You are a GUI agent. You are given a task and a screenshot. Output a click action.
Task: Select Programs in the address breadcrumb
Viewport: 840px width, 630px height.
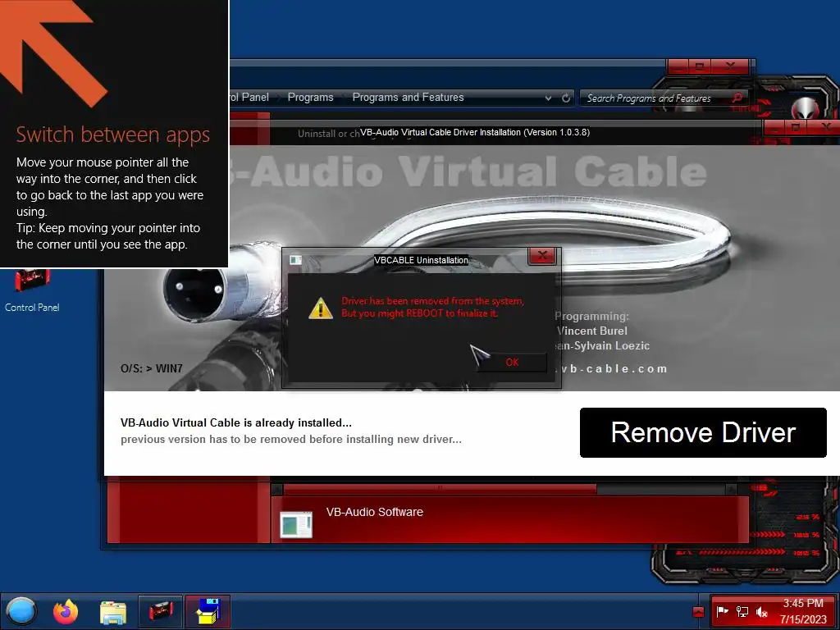coord(310,98)
